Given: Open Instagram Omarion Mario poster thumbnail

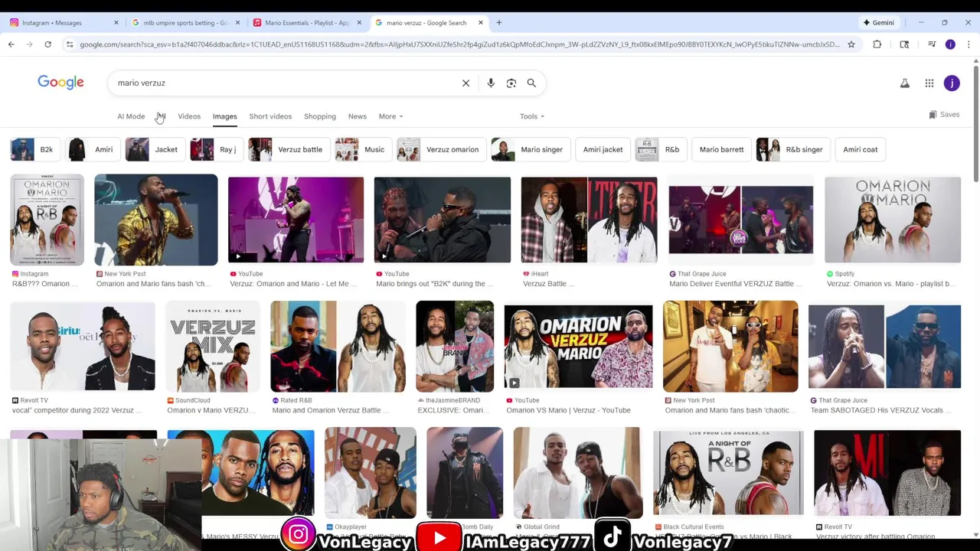Looking at the screenshot, I should tap(47, 220).
